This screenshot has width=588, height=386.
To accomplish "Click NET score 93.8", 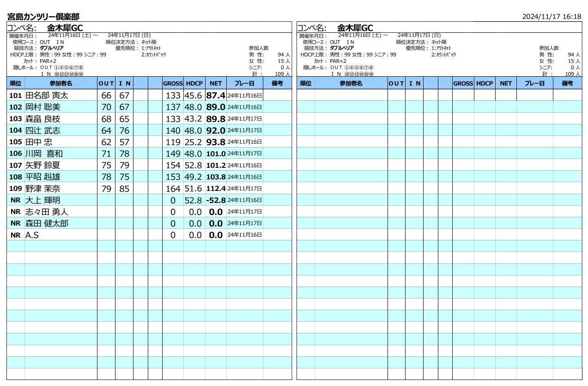I will (216, 142).
